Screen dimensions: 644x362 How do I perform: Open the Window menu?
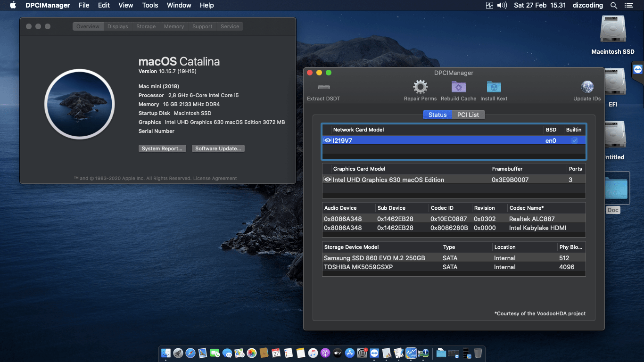click(x=179, y=5)
